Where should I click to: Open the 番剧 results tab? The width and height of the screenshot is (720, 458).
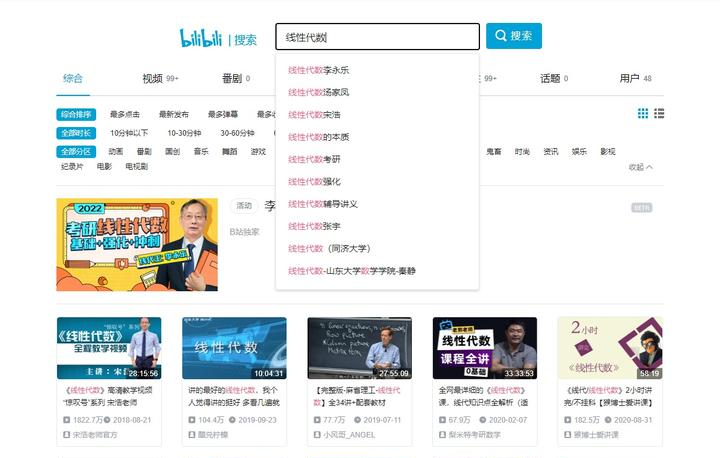[236, 79]
